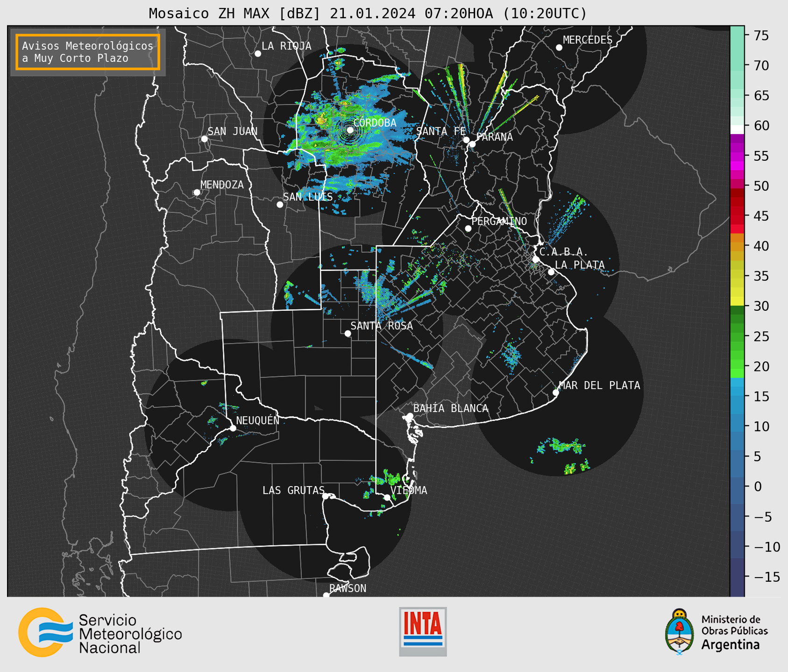Viewport: 788px width, 672px height.
Task: Click the Pergamino city marker dot
Action: click(x=468, y=229)
